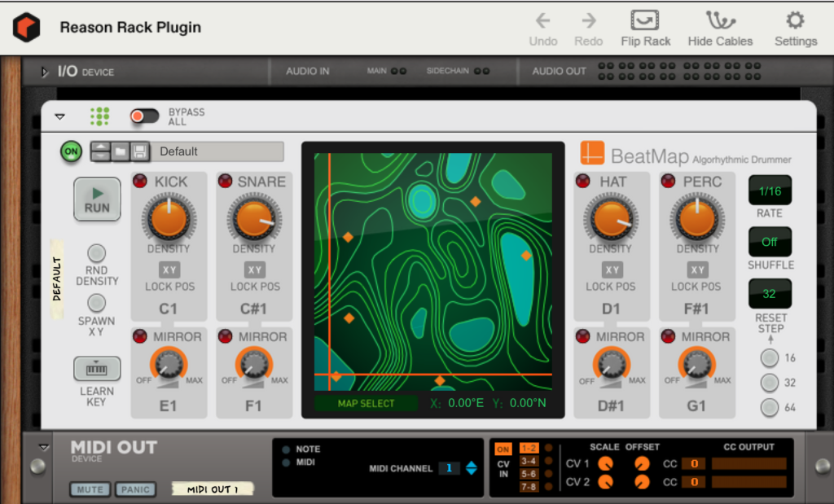Click the RND DENSITY round button

click(96, 252)
